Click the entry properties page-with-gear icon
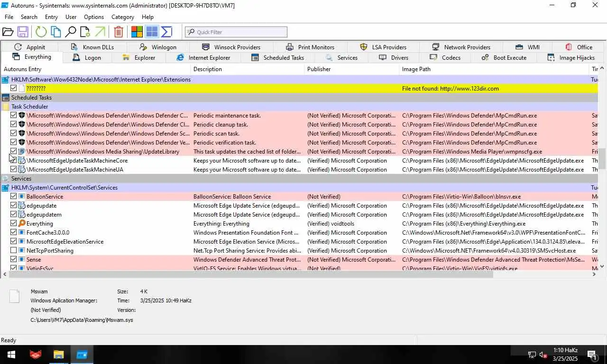This screenshot has height=364, width=607. coord(85,32)
